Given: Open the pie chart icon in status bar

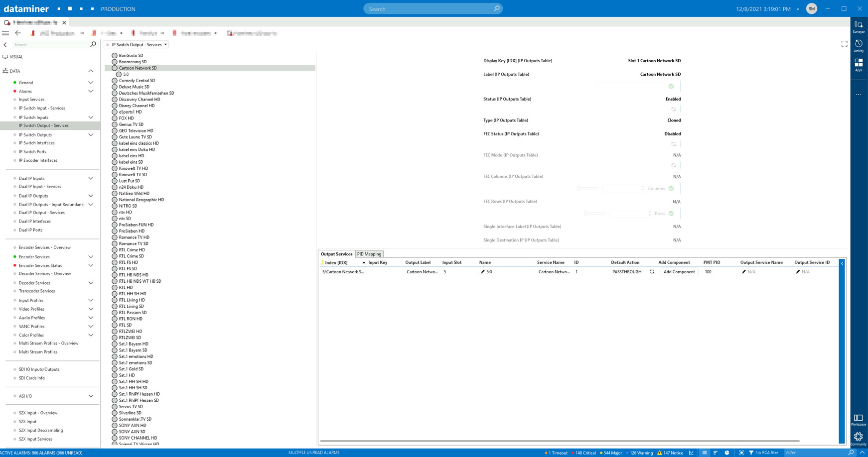Looking at the screenshot, I should point(727,453).
